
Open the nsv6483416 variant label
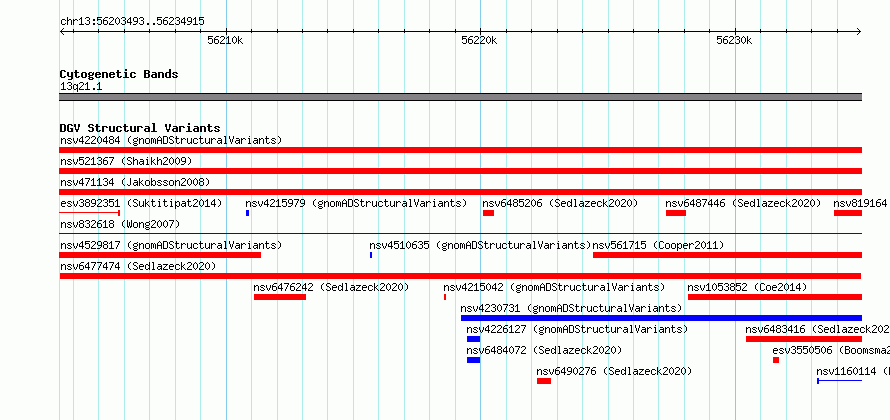[817, 329]
